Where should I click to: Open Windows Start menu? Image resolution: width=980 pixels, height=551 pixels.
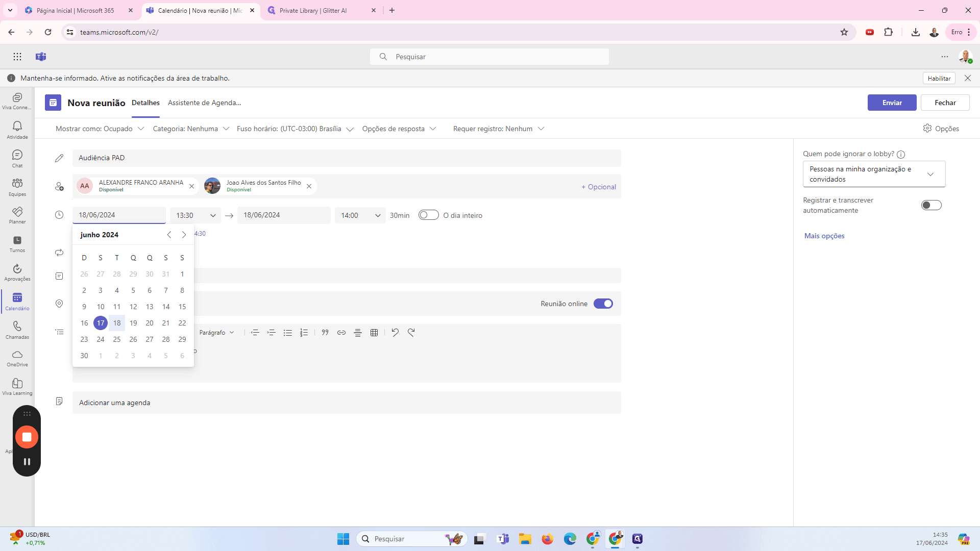pos(343,539)
